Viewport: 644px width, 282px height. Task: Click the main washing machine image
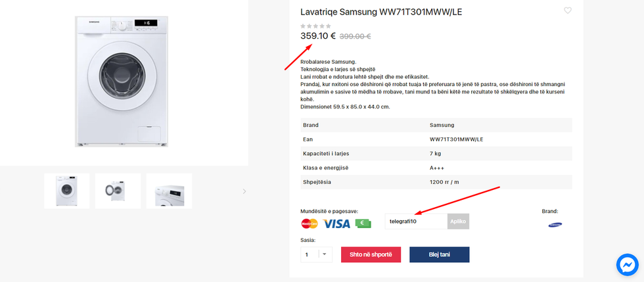point(124,81)
